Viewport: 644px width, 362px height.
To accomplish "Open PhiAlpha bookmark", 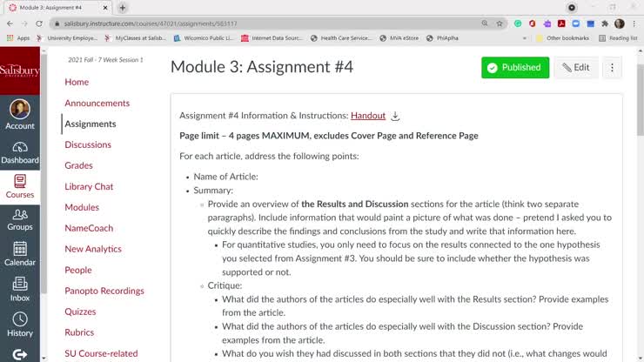I will (443, 38).
